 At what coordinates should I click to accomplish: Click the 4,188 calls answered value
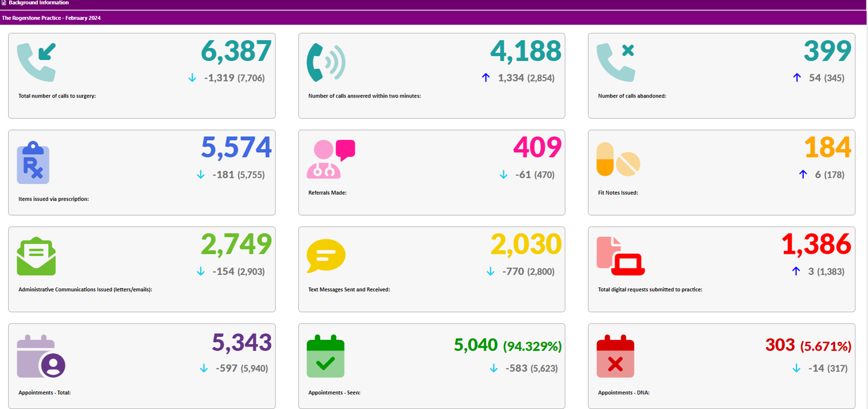[526, 51]
